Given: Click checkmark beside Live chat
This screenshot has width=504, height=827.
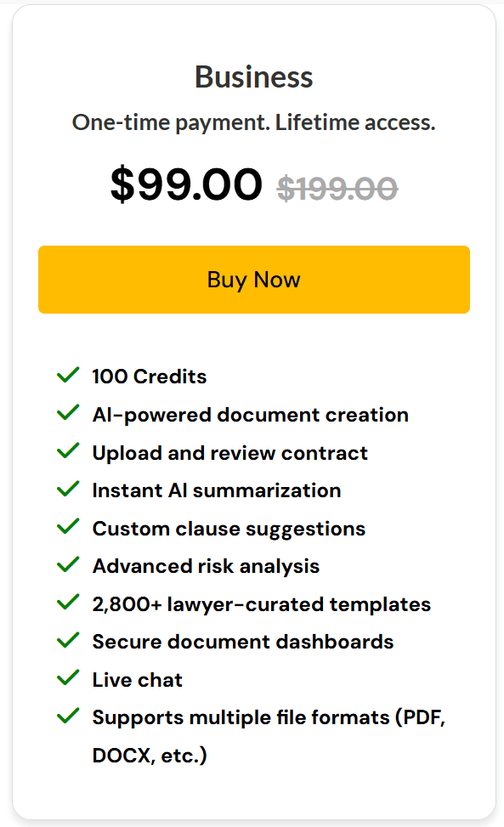Looking at the screenshot, I should 68,678.
